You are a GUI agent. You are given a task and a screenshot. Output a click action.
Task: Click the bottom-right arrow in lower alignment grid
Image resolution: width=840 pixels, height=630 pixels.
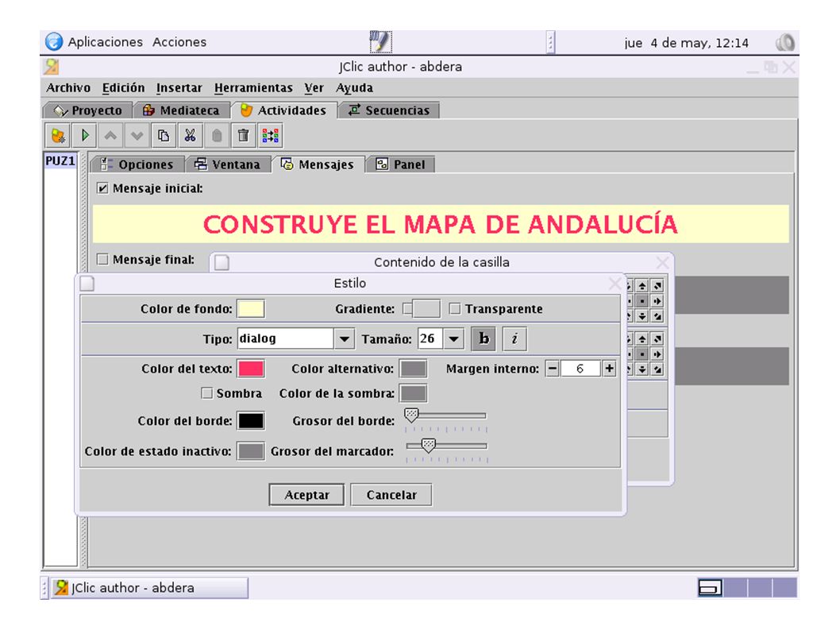657,369
